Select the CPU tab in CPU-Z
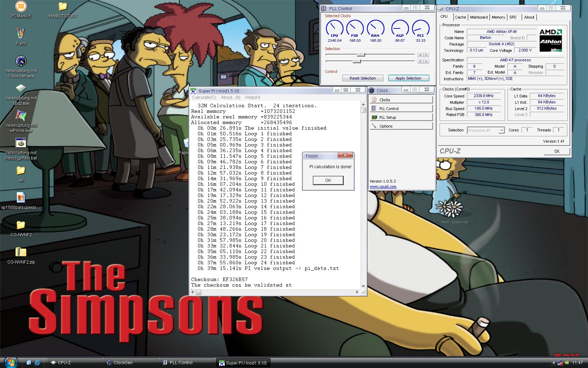 coord(444,17)
